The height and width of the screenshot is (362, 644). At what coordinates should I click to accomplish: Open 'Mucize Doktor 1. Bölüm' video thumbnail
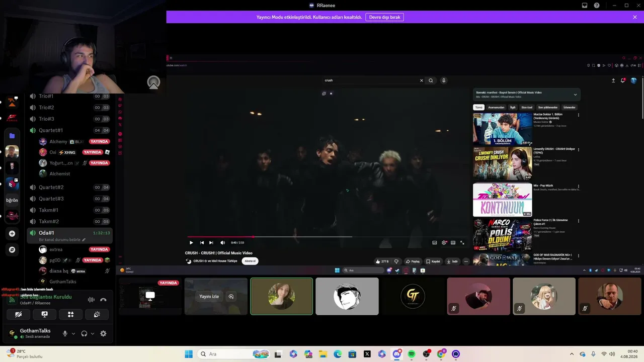(x=502, y=129)
